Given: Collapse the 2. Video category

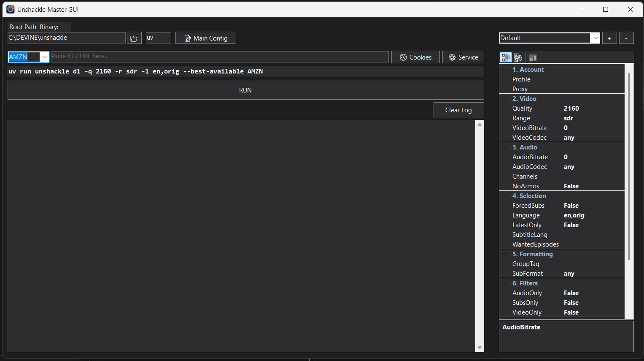Looking at the screenshot, I should click(x=505, y=99).
